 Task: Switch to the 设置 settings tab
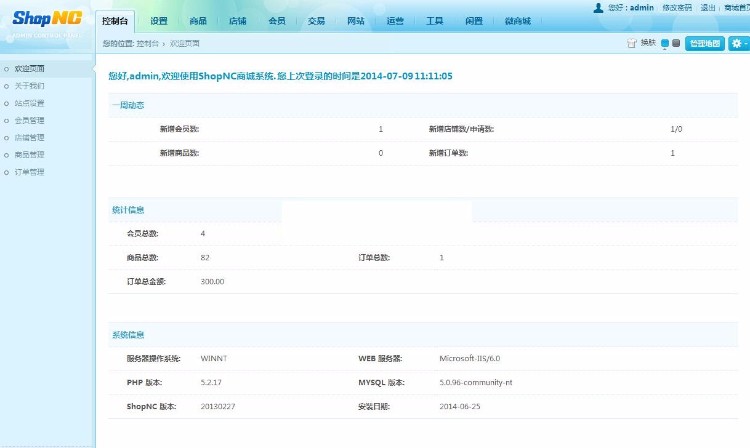[159, 21]
